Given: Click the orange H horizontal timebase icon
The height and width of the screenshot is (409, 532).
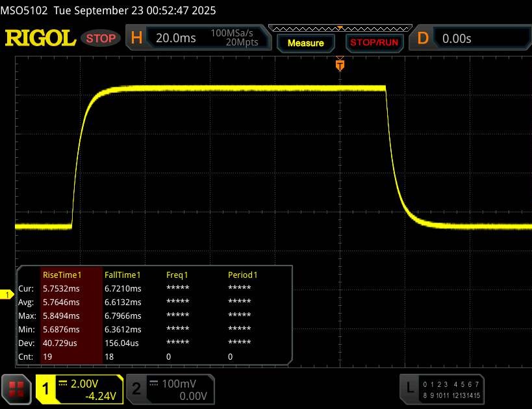Looking at the screenshot, I should coord(136,38).
